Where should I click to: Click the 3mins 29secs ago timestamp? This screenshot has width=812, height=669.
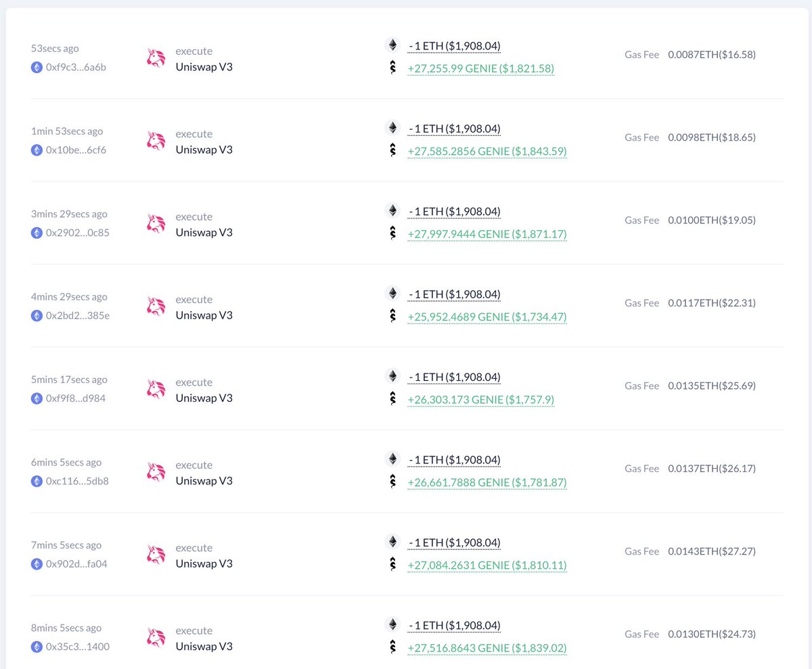coord(69,214)
